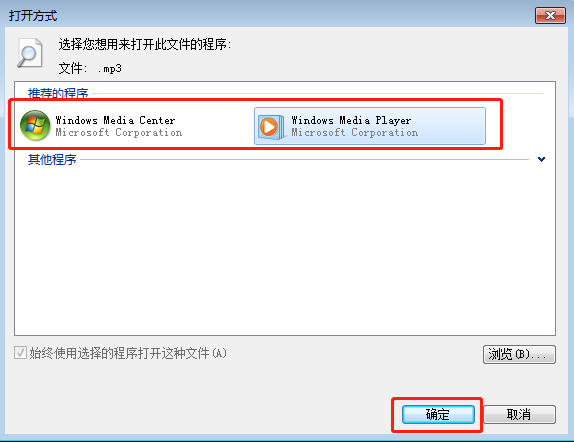
Task: Expand the 其他程序 section with the chevron
Action: (x=541, y=159)
